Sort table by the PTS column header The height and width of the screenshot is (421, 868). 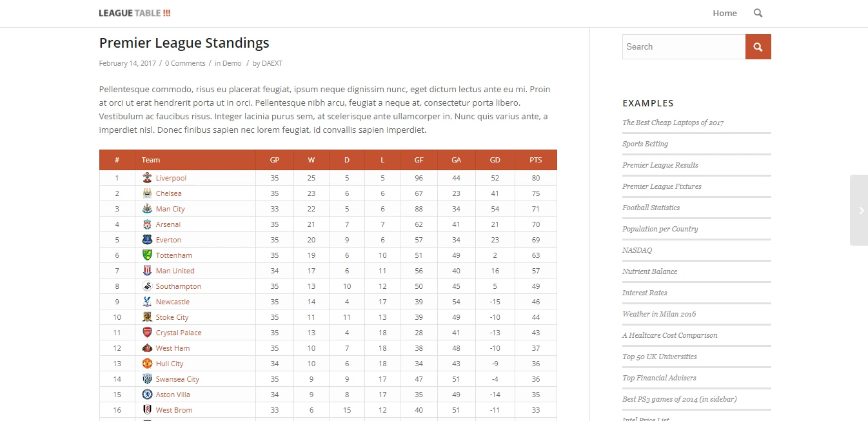535,160
